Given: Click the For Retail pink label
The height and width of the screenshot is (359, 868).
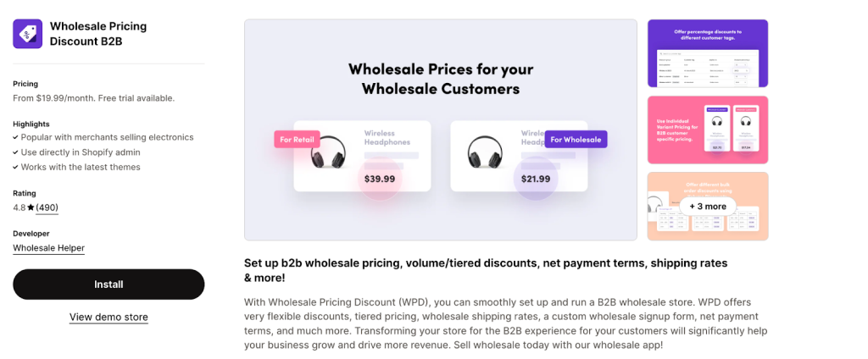Looking at the screenshot, I should tap(296, 140).
